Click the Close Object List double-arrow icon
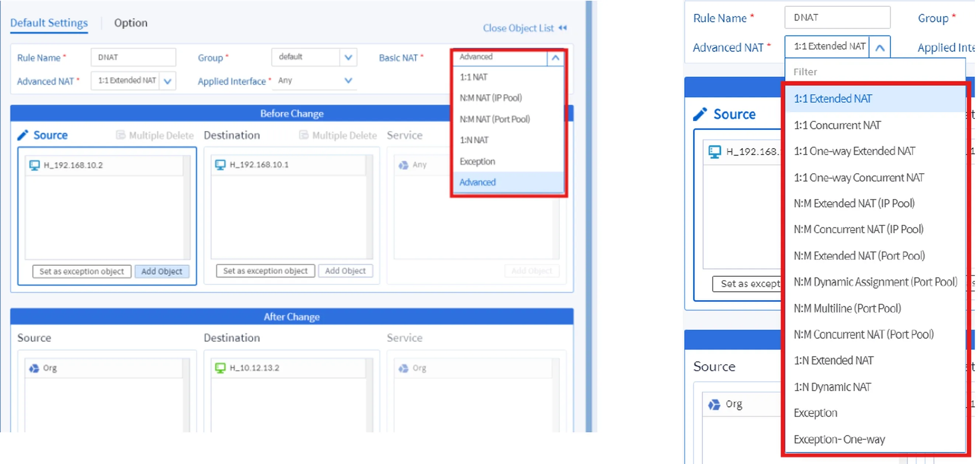This screenshot has width=980, height=464. point(563,28)
